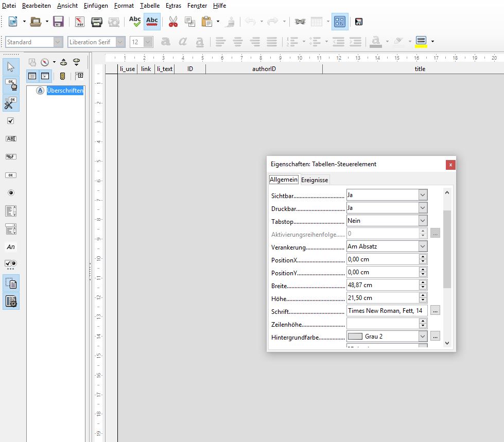Open the paragraph style Standard dropdown

(58, 42)
